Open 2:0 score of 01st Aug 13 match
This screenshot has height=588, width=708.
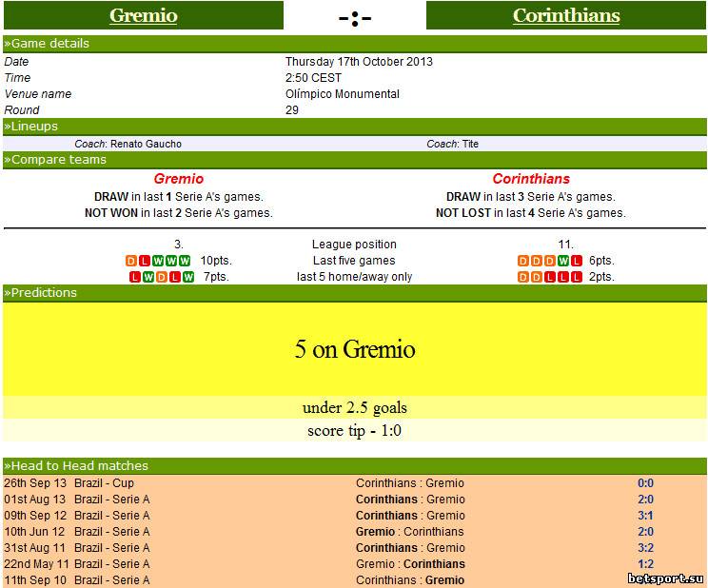tap(646, 500)
